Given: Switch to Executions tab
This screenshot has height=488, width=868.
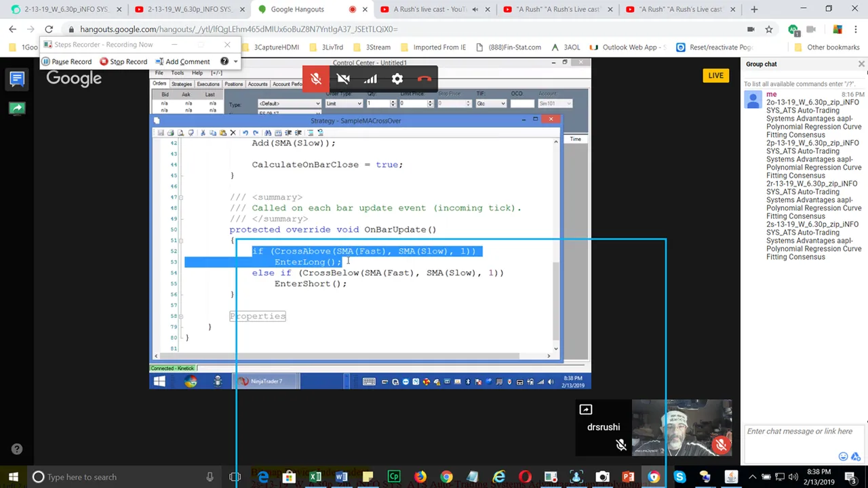Looking at the screenshot, I should [x=208, y=84].
